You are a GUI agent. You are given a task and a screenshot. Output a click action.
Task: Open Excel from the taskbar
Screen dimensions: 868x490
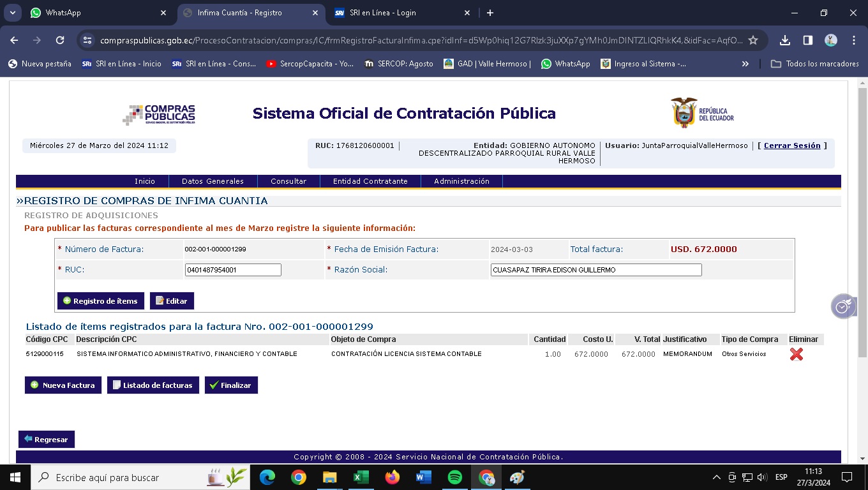pos(361,477)
